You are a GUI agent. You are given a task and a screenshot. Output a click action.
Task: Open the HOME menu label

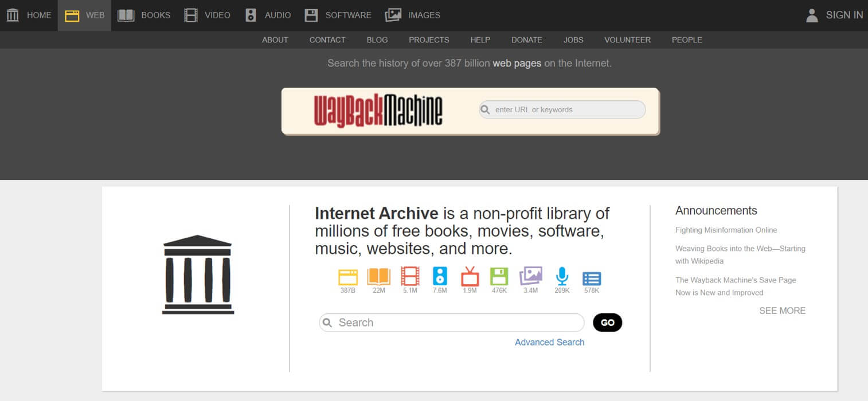(39, 15)
